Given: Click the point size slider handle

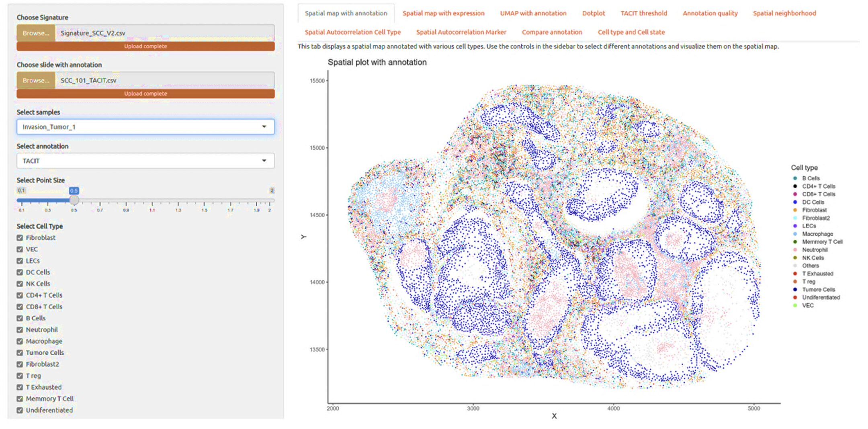Looking at the screenshot, I should click(x=74, y=200).
